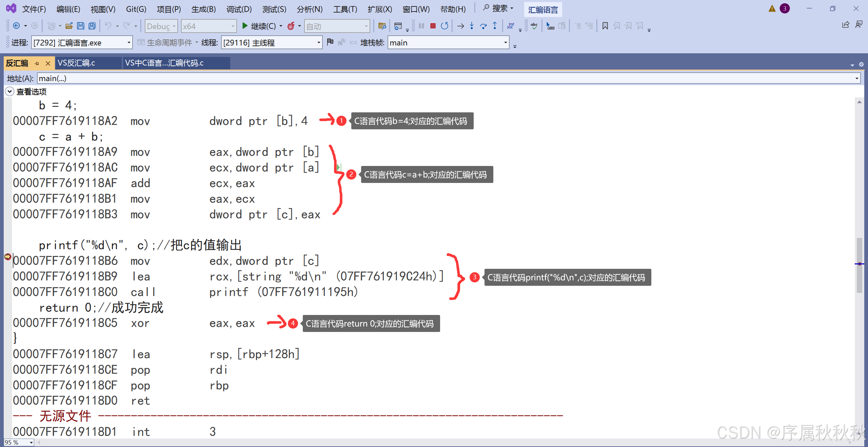This screenshot has width=868, height=447.
Task: Click the Step Out icon
Action: tap(495, 26)
